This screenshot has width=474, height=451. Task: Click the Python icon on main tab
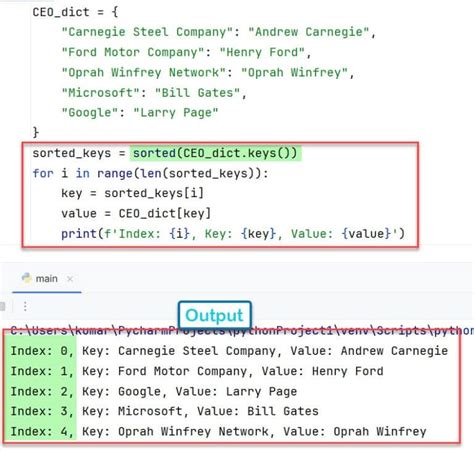(x=26, y=278)
